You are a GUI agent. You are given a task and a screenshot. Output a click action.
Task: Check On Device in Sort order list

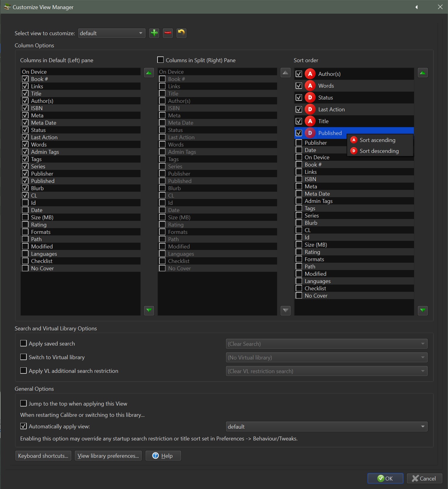299,157
